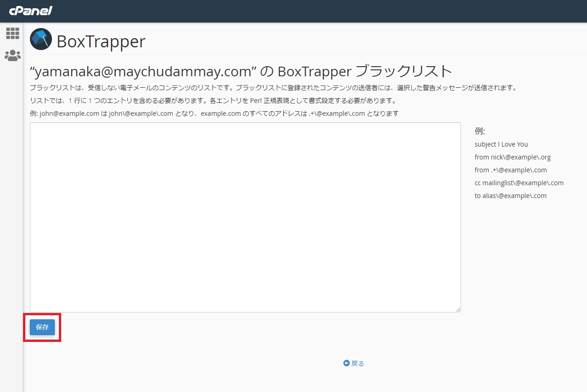The width and height of the screenshot is (587, 392).
Task: Click the example 'from .+\@example\.com'
Action: pyautogui.click(x=511, y=170)
